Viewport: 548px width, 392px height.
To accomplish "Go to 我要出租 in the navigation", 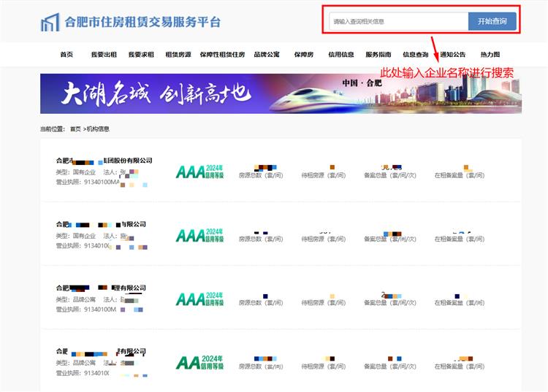I will pyautogui.click(x=104, y=55).
